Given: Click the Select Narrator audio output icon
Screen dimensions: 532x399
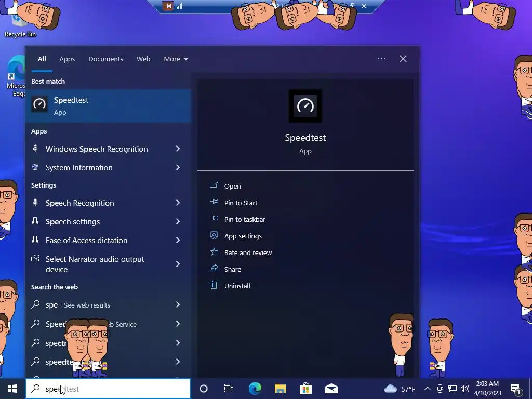Looking at the screenshot, I should (x=35, y=259).
